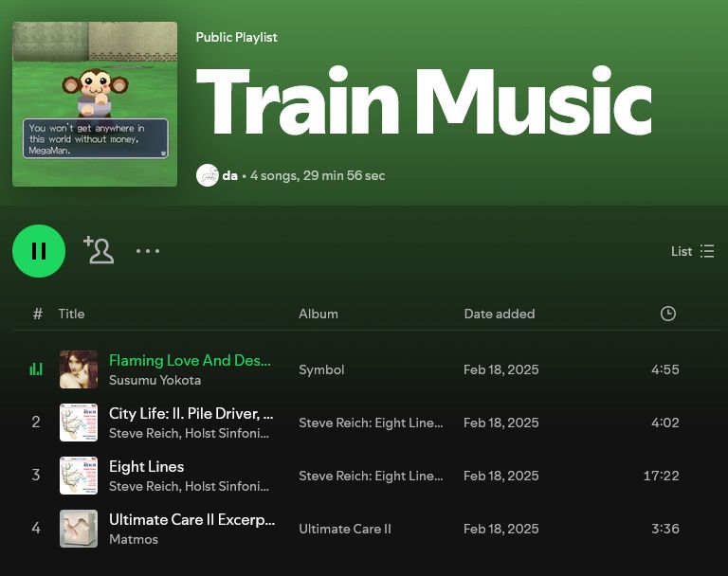Open the Flaming Love And Des... track
Viewport: 728px width, 576px height.
tap(190, 361)
